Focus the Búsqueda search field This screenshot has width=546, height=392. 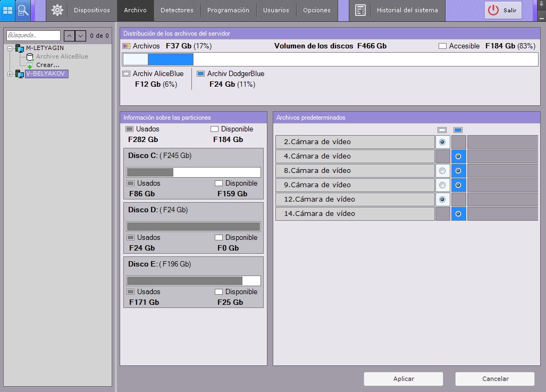33,36
